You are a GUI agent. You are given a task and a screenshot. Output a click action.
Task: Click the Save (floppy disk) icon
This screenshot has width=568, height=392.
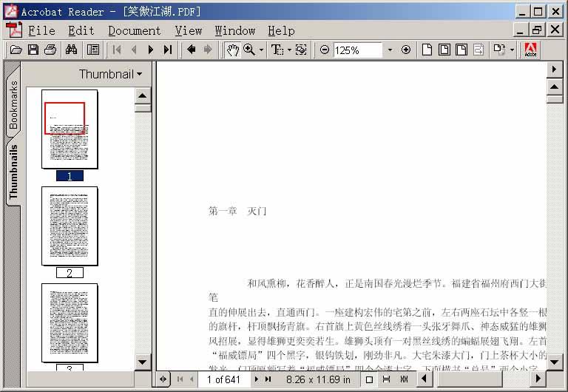click(x=33, y=50)
